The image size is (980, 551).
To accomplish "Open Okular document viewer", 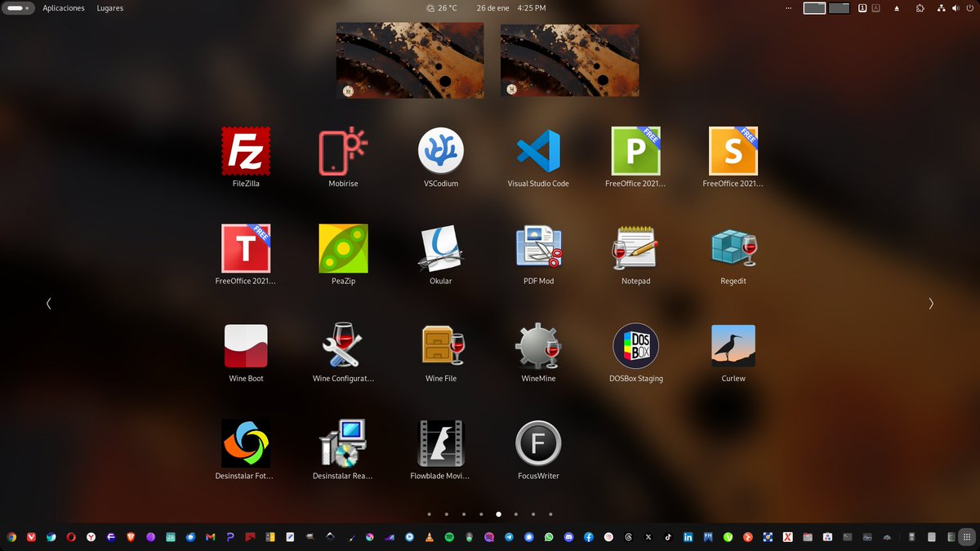I will click(441, 256).
